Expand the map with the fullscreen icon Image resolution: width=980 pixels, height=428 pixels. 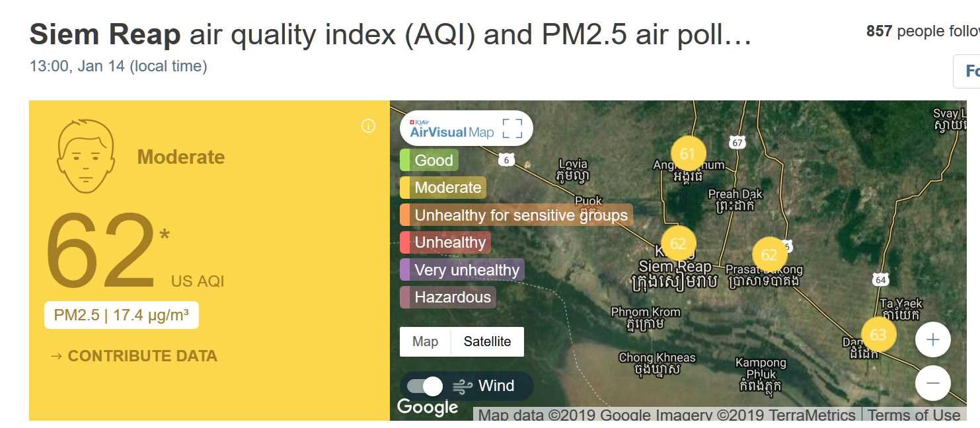pos(512,128)
